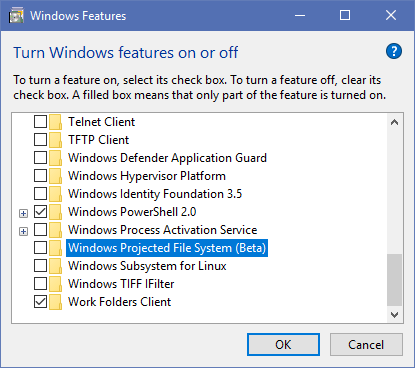
Task: Disable the Windows PowerShell 2.0 checkbox
Action: coord(40,212)
